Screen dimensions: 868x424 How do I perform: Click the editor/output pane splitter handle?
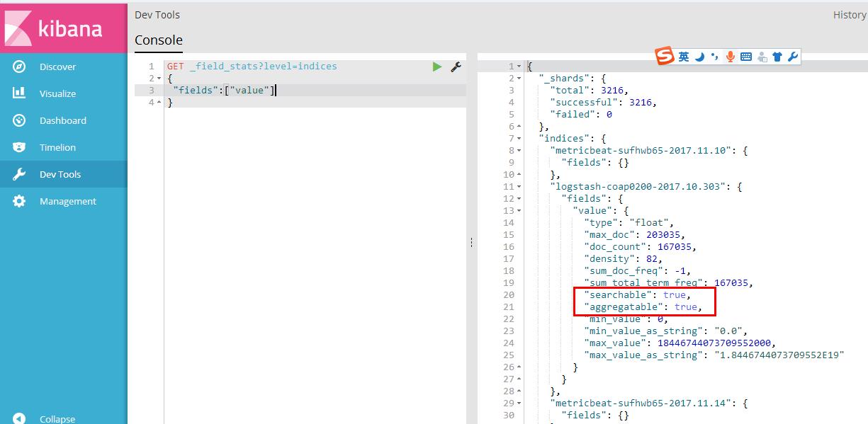tap(471, 242)
